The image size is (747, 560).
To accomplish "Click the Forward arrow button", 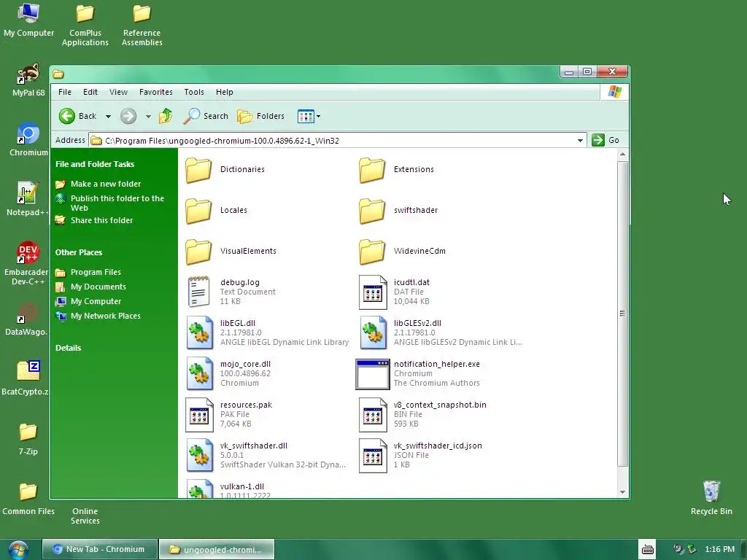I will [128, 116].
